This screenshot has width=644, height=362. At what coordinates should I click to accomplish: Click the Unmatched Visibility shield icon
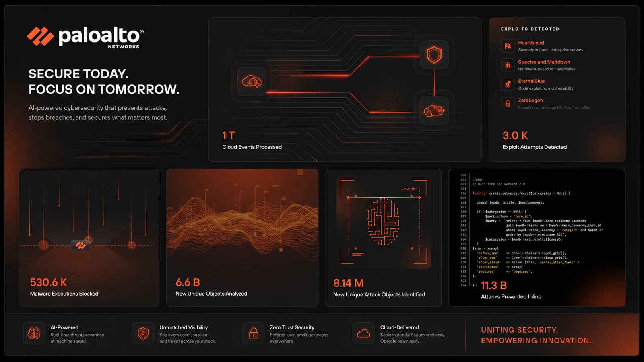click(x=143, y=333)
